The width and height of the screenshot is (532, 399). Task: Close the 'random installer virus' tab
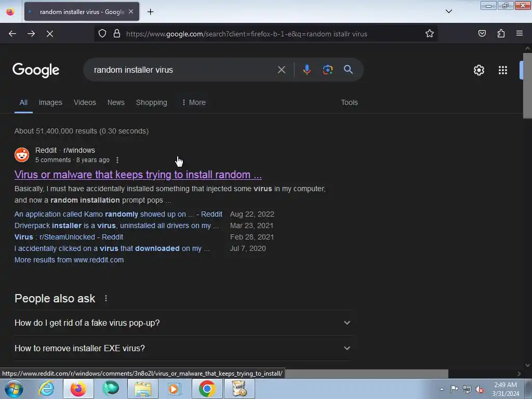[131, 11]
